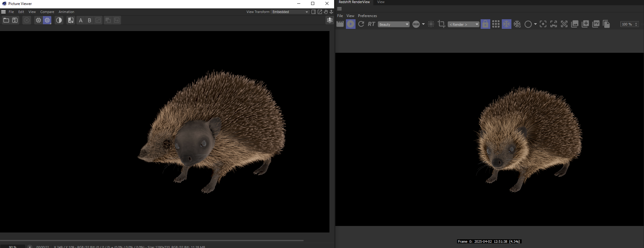Click the Open file folder icon
This screenshot has width=644, height=248.
[x=6, y=20]
